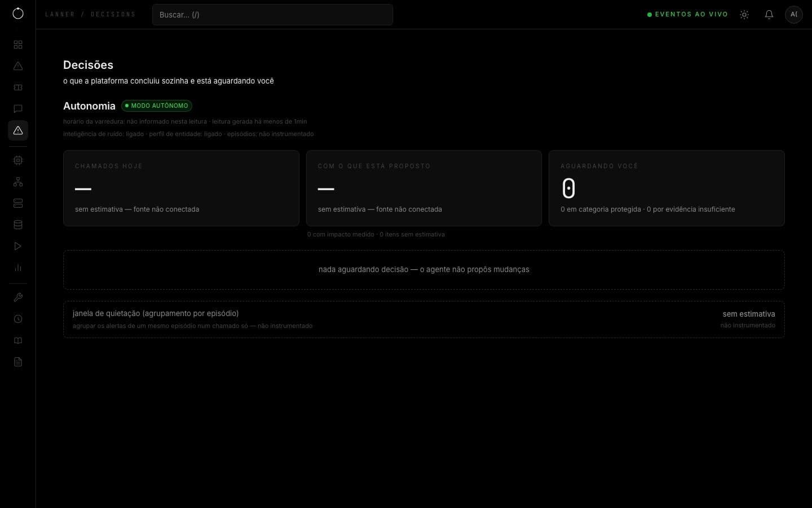Image resolution: width=812 pixels, height=508 pixels.
Task: Open the dashboard grid icon in sidebar
Action: click(18, 45)
